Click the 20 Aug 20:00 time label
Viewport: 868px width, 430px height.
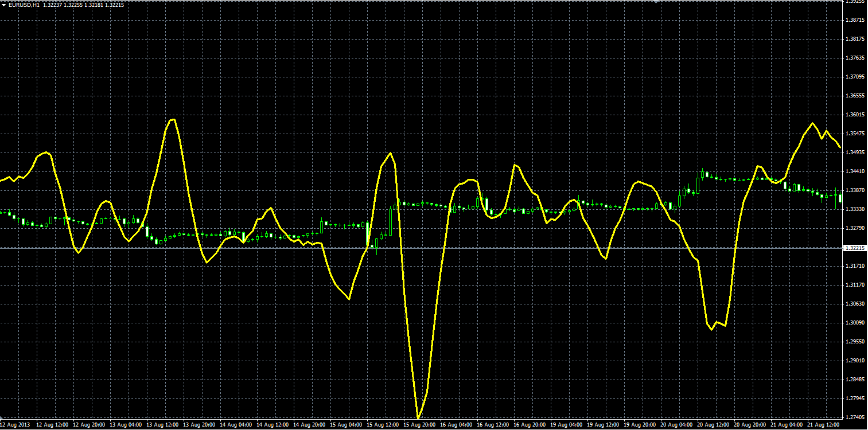pos(750,425)
